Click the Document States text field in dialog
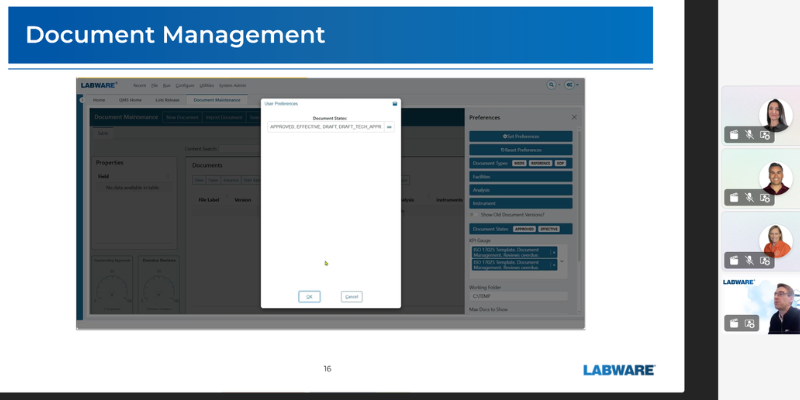800x400 pixels. tap(326, 127)
